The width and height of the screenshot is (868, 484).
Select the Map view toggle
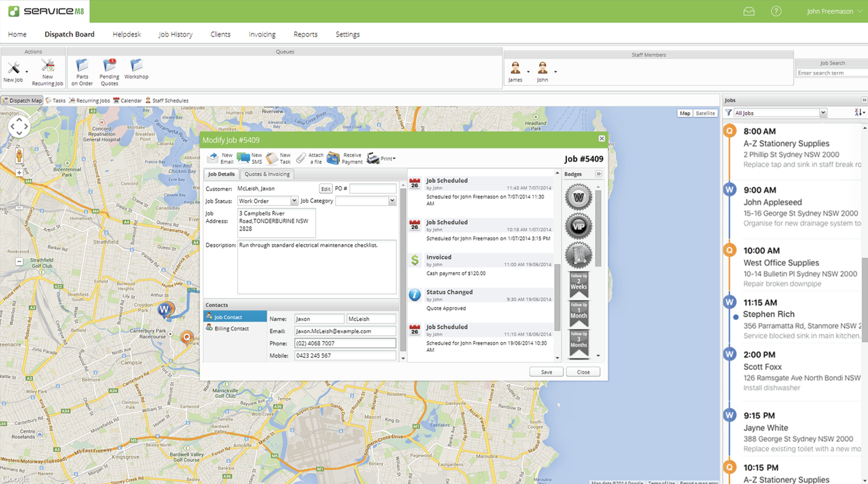click(x=685, y=113)
